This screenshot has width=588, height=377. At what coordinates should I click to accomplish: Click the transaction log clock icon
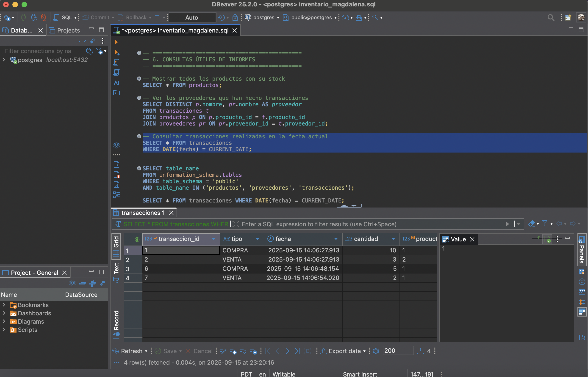(x=221, y=17)
